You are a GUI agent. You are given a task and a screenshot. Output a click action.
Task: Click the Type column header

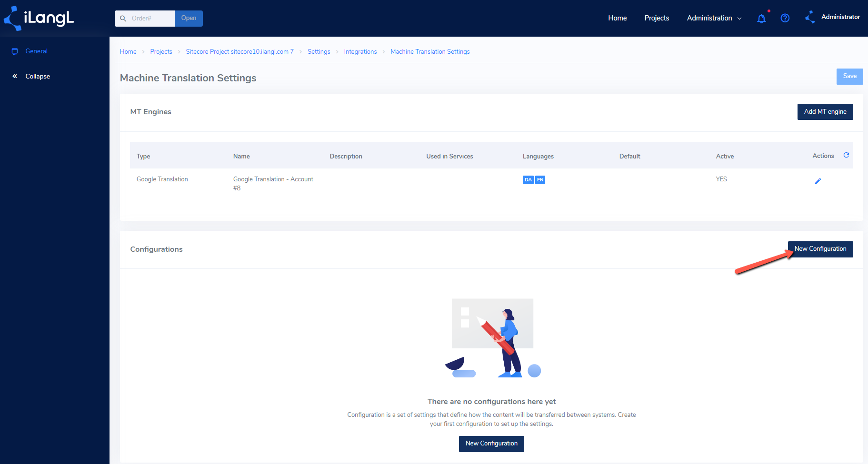143,157
